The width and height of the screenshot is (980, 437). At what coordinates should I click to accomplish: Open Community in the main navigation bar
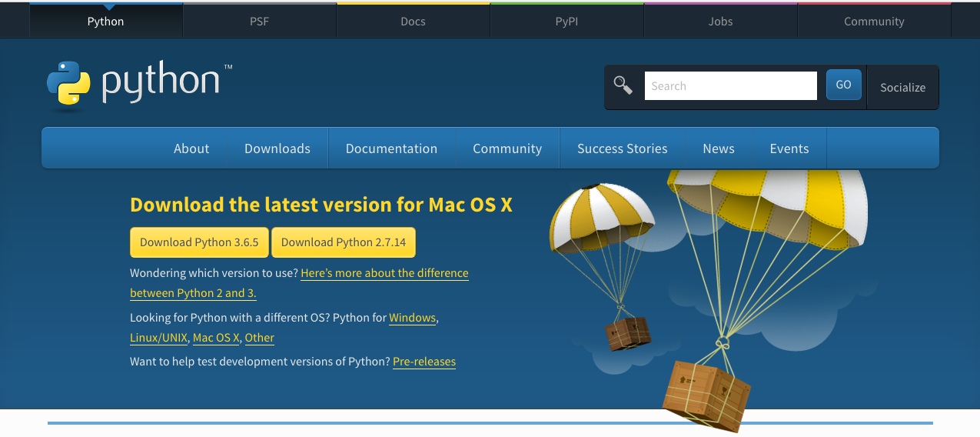point(507,148)
